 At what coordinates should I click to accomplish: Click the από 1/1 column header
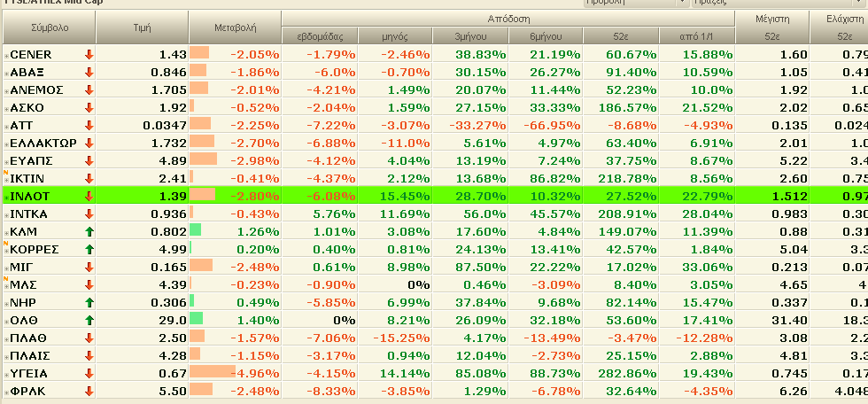(x=697, y=36)
